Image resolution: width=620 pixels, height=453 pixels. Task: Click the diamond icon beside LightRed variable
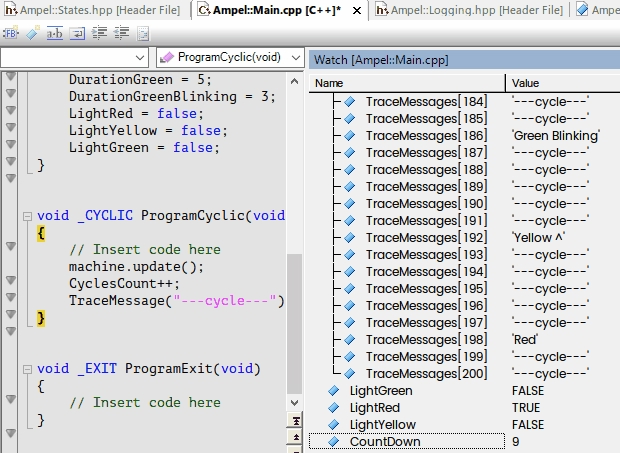coord(333,408)
